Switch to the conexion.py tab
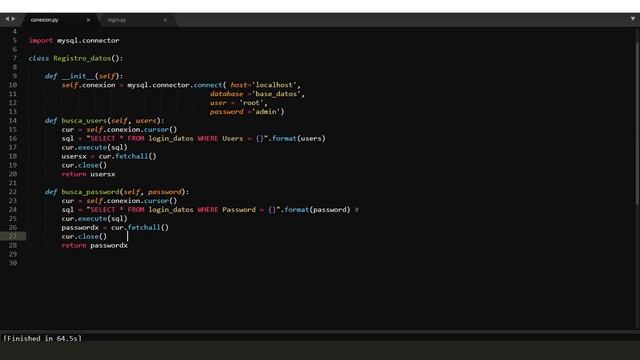Screen dimensions: 640x360 (x=44, y=20)
